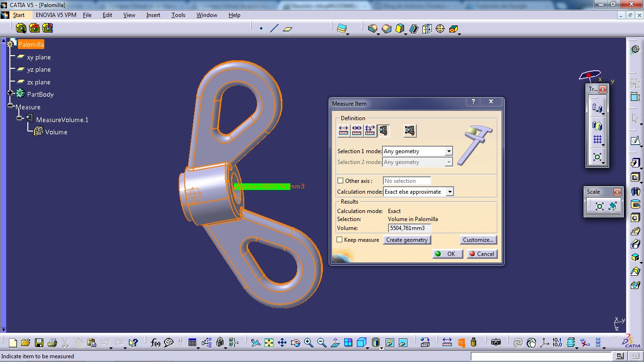The width and height of the screenshot is (644, 362).
Task: Click the Customize... button
Action: [x=478, y=240]
